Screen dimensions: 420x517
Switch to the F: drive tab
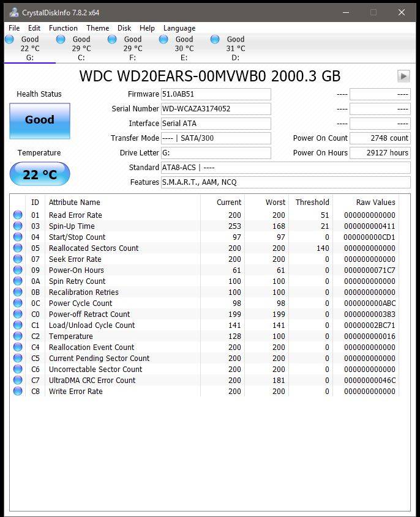[133, 48]
